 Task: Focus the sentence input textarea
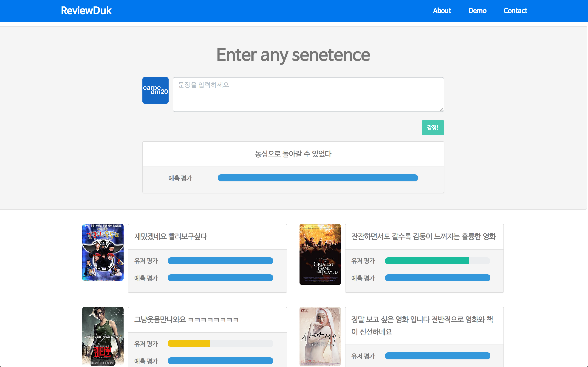[308, 95]
